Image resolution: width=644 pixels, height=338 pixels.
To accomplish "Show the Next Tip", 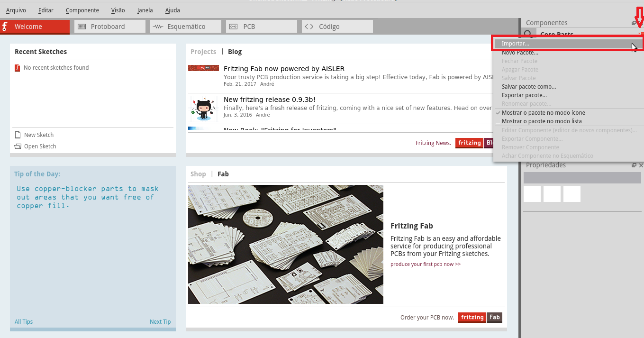I will pos(160,322).
